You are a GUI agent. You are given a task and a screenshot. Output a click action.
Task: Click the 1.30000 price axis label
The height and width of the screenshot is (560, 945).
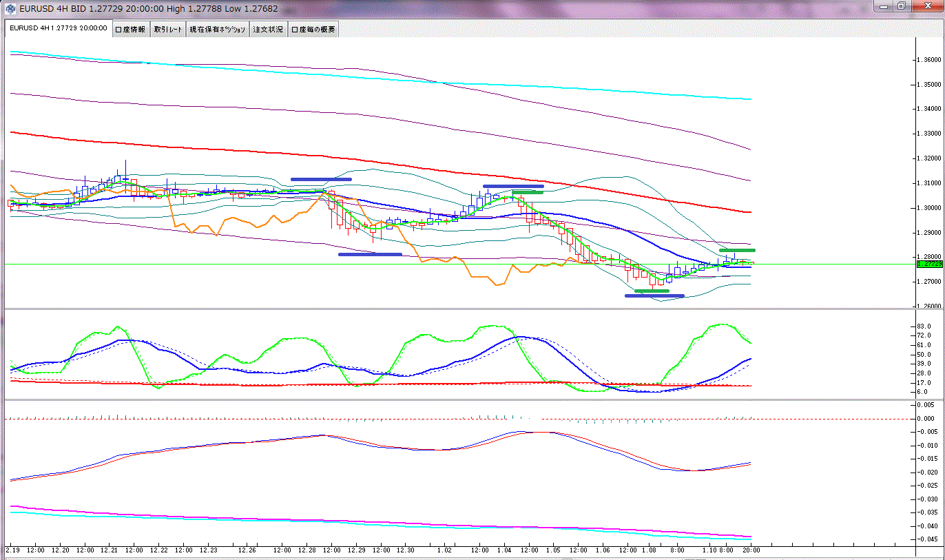[929, 208]
